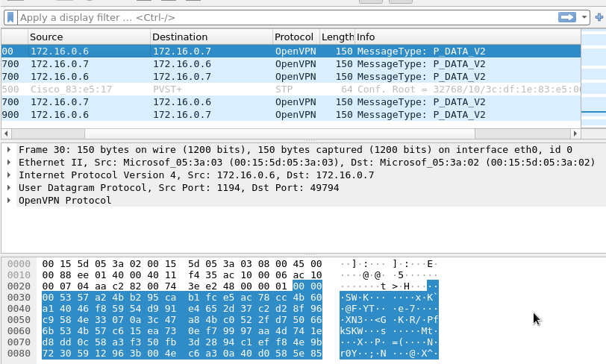This screenshot has height=364, width=606.
Task: Click the Info column header
Action: (x=466, y=37)
